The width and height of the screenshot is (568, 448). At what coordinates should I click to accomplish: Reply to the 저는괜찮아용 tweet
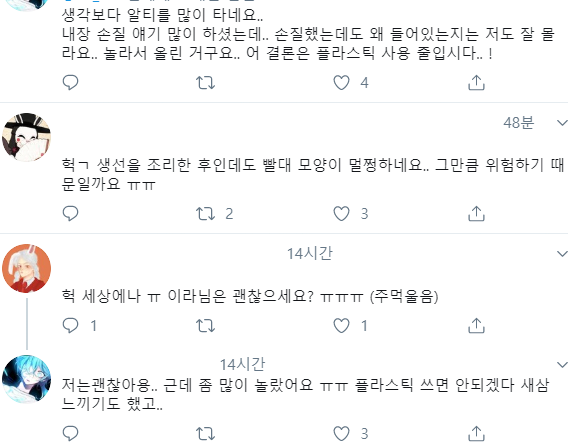click(70, 433)
